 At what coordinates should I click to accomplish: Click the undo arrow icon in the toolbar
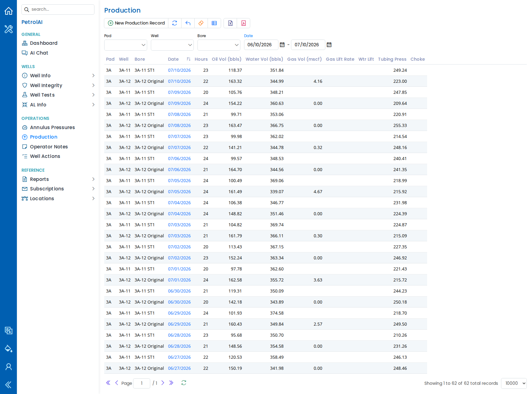coord(188,23)
